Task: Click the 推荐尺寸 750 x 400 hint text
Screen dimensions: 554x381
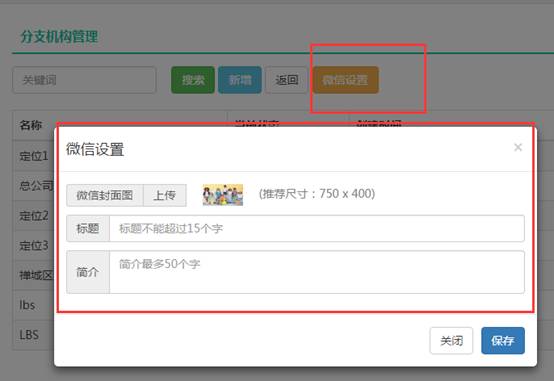Action: tap(317, 194)
